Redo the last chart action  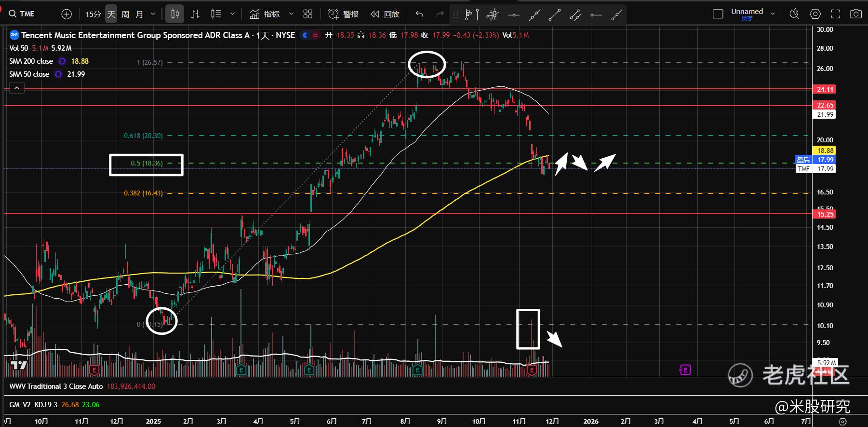tap(440, 14)
